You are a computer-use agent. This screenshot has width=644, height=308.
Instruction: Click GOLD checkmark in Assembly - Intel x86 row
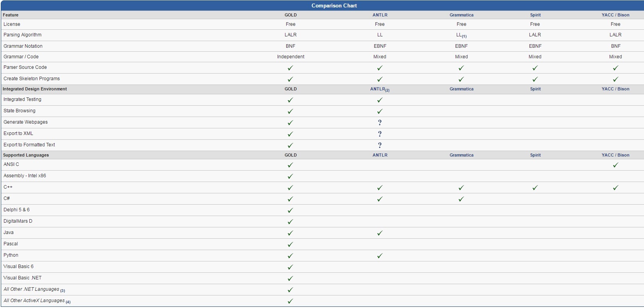point(290,177)
